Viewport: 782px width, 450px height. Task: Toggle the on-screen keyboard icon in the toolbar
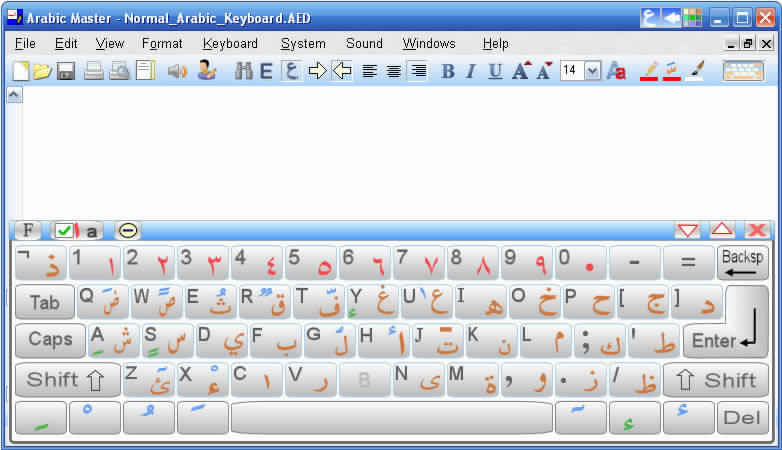tap(743, 71)
